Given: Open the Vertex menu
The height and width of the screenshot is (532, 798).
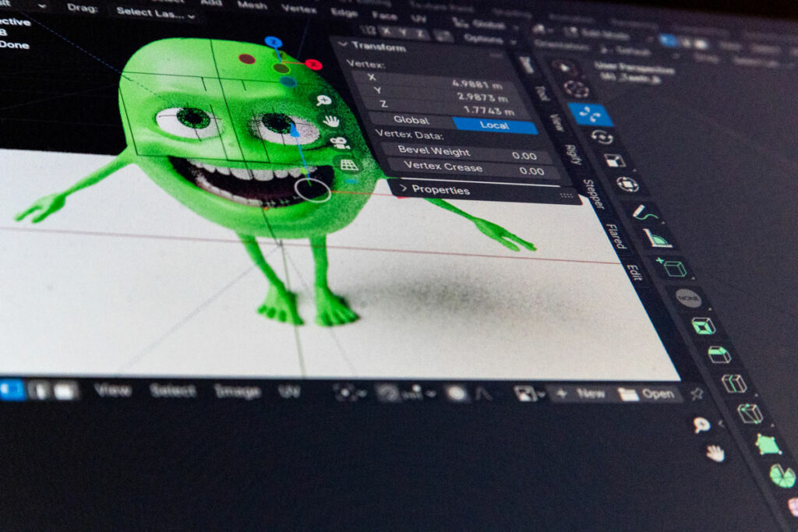Looking at the screenshot, I should click(298, 9).
